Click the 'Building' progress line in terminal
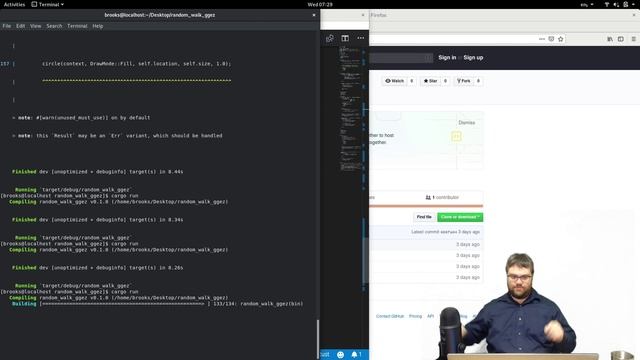This screenshot has width=640, height=360. pos(158,304)
